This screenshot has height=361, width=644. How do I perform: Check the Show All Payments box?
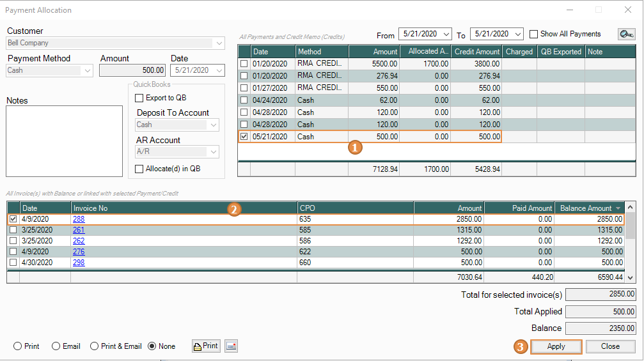pos(533,34)
